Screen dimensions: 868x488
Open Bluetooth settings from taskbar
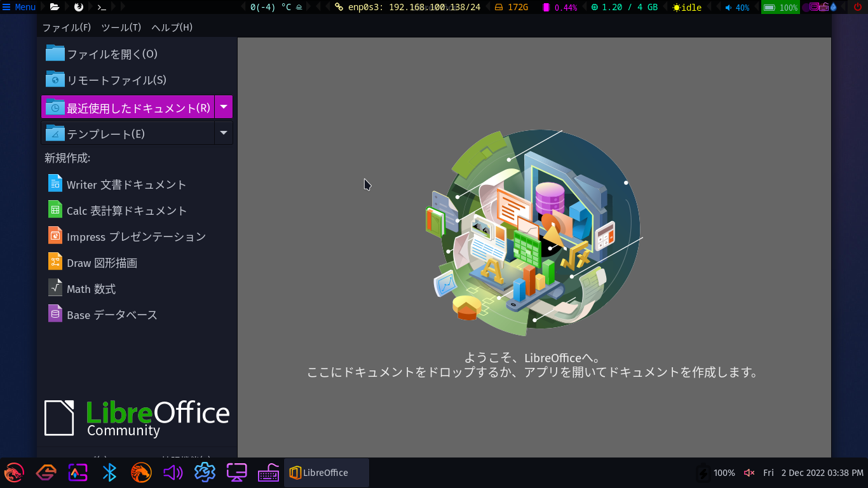coord(109,473)
